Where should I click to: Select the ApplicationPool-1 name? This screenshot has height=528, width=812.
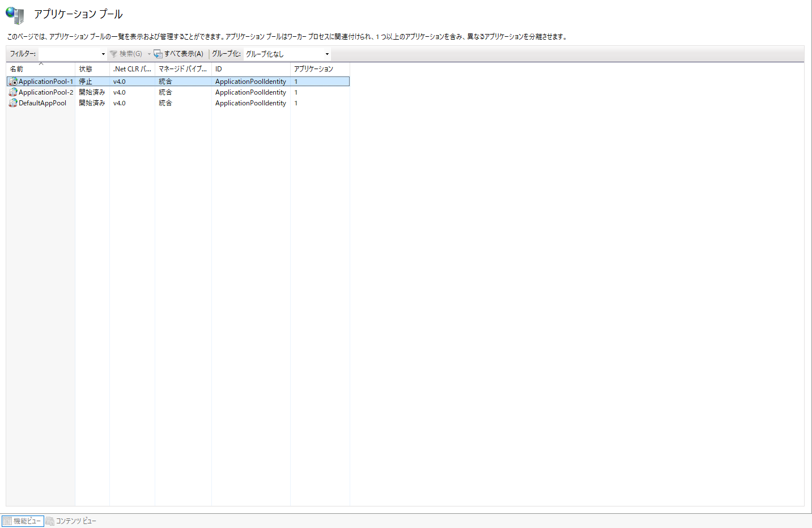(46, 82)
